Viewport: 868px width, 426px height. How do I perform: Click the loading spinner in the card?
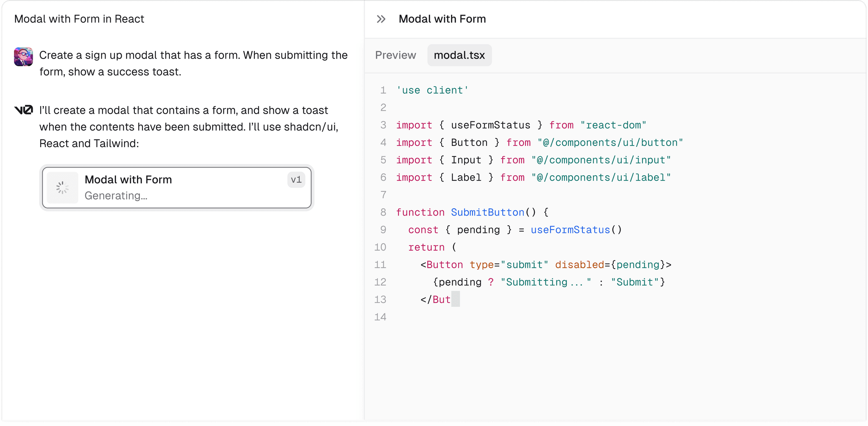coord(62,188)
